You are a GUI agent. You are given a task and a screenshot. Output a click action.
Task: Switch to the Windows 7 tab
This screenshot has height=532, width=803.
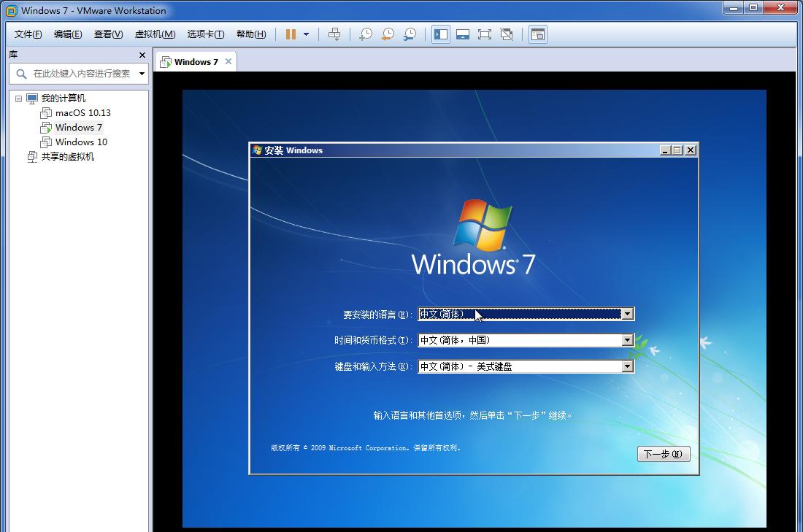click(196, 62)
